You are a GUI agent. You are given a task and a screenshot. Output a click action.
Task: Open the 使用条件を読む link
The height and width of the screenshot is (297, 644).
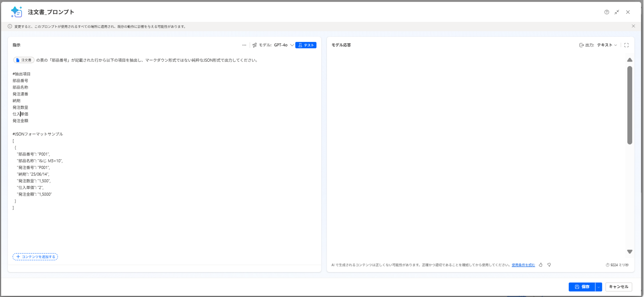click(523, 265)
